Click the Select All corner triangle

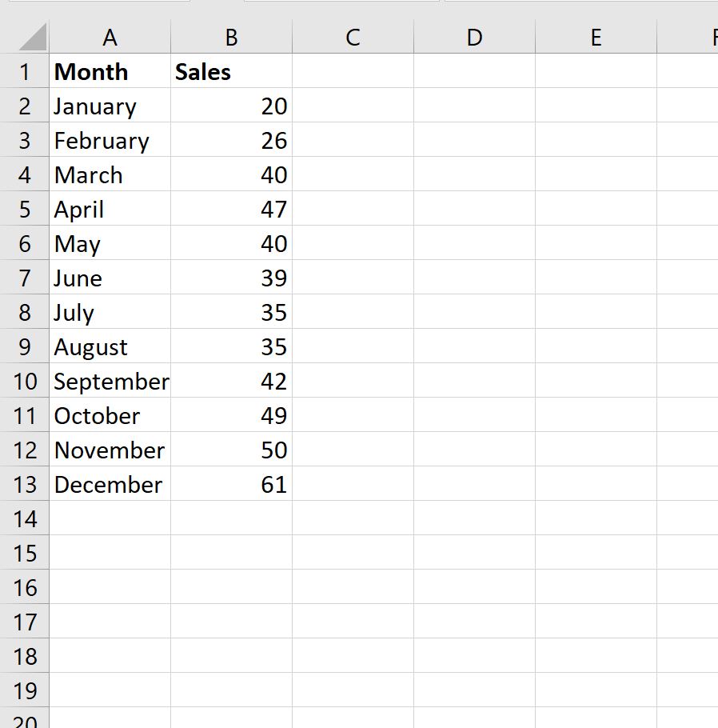point(32,37)
